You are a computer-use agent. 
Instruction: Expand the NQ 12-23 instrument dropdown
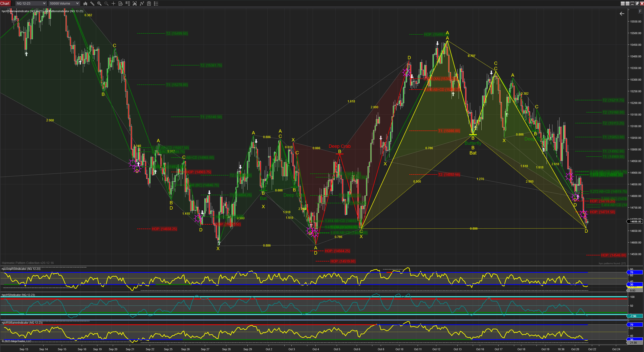(x=31, y=4)
